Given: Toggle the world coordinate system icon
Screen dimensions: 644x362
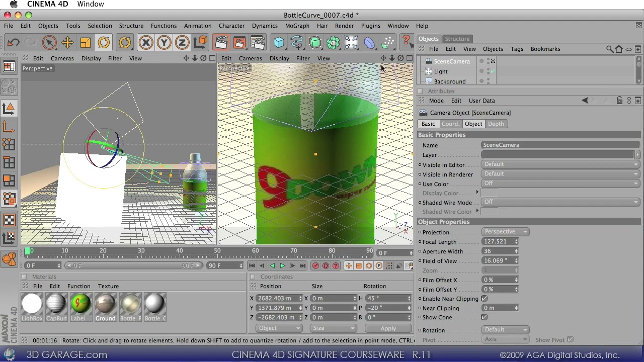Looking at the screenshot, I should pos(200,43).
